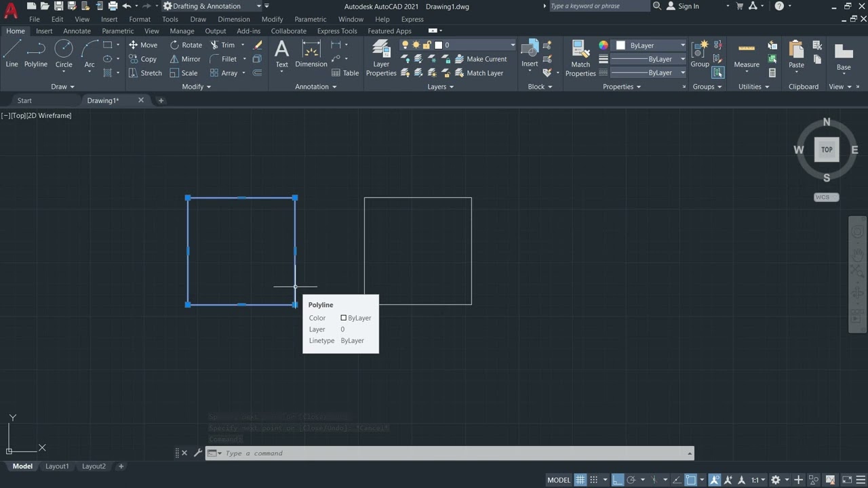Viewport: 868px width, 488px height.
Task: Open the Annotate ribbon tab
Action: tap(77, 31)
